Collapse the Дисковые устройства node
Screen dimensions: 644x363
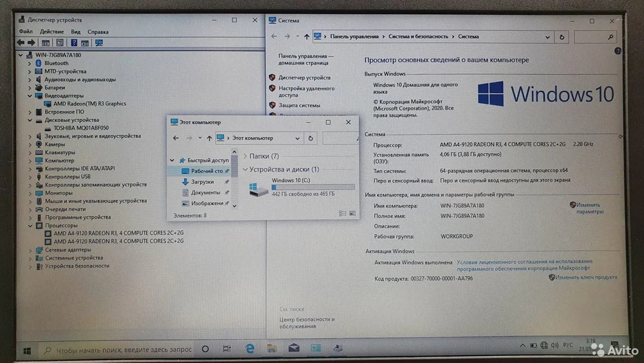click(30, 120)
